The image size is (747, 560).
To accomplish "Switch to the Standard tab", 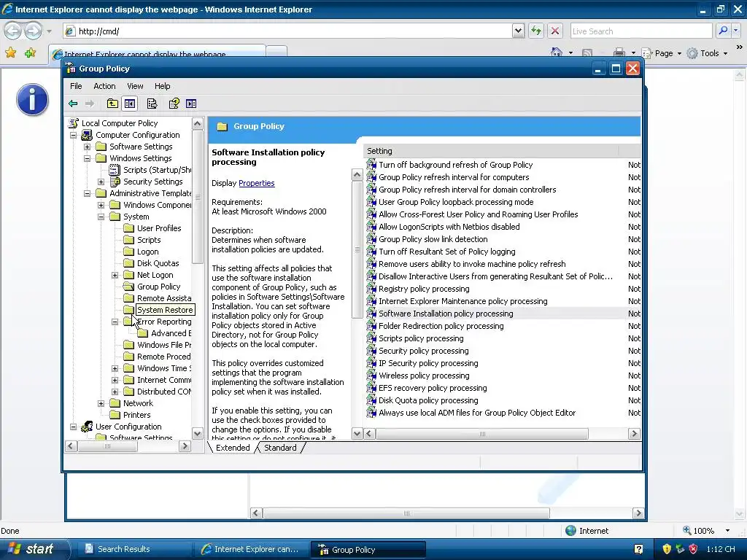I will 280,448.
